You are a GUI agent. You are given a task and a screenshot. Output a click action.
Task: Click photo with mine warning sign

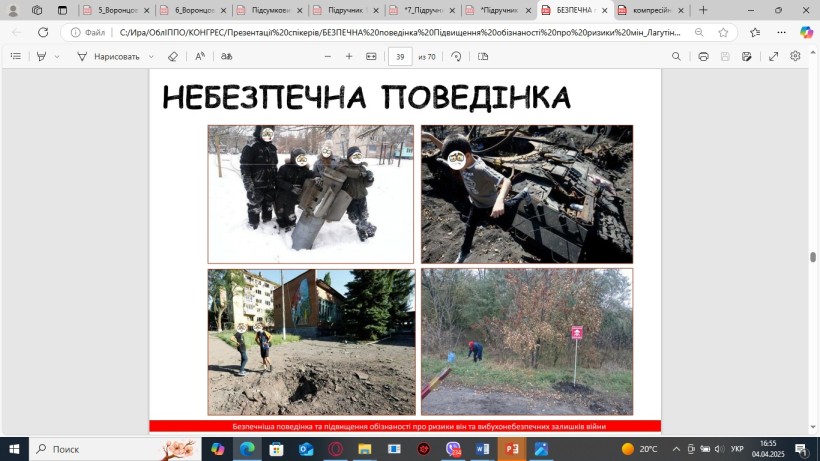tap(527, 342)
